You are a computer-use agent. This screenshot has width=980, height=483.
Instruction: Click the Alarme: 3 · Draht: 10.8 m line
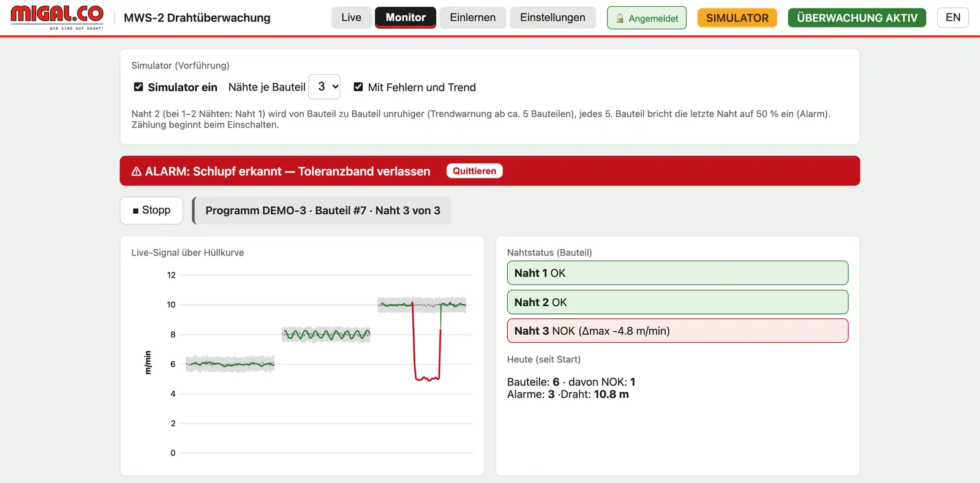[568, 394]
